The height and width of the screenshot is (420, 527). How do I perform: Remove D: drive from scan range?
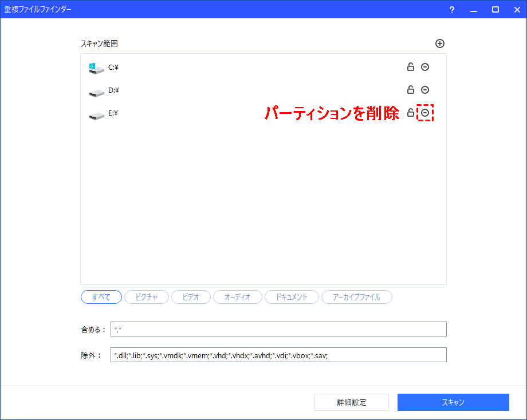click(x=425, y=90)
